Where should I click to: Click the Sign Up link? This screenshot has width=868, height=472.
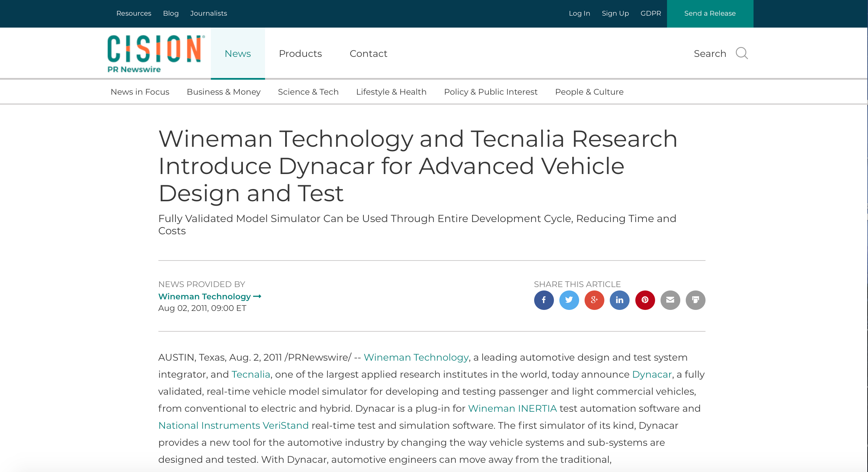coord(615,14)
